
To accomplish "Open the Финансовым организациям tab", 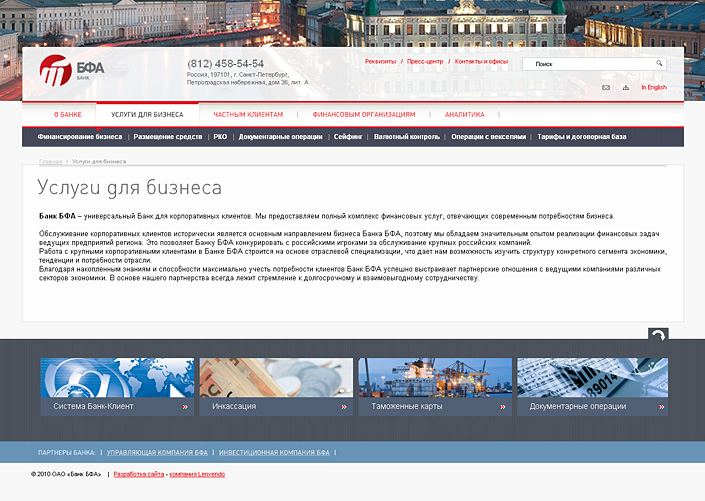I will pyautogui.click(x=364, y=115).
